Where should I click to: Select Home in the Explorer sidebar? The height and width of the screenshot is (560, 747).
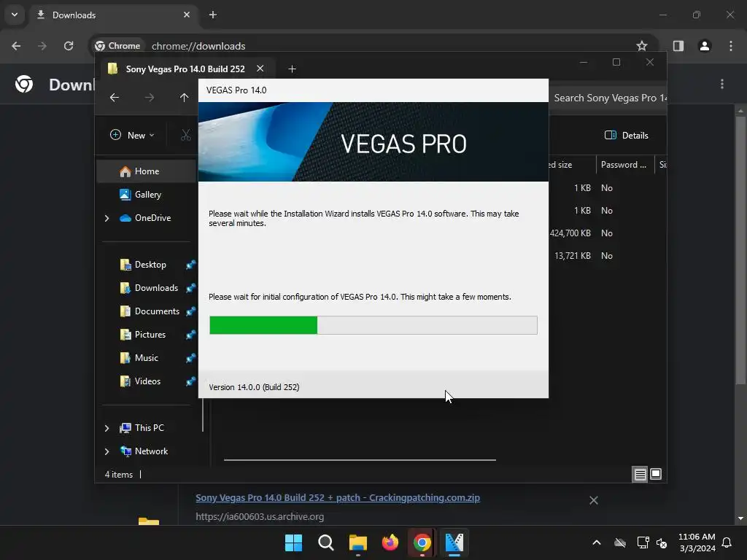click(x=146, y=171)
